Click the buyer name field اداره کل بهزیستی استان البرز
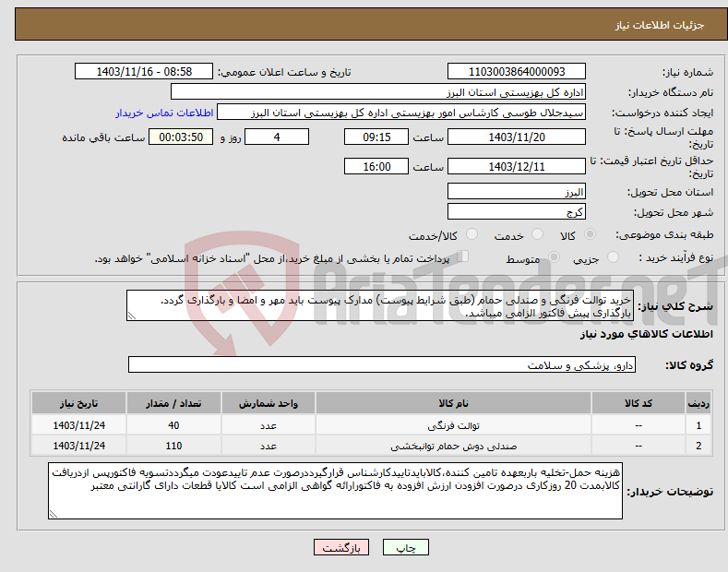 point(378,92)
